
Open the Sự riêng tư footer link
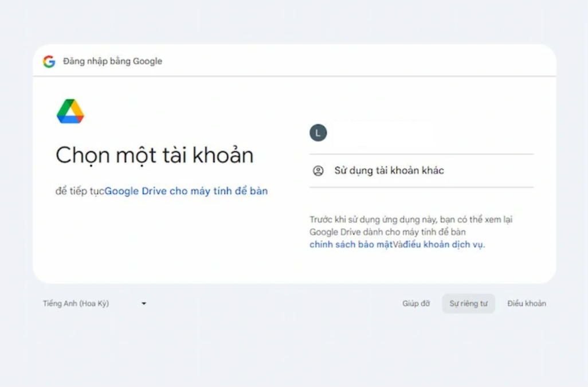468,303
